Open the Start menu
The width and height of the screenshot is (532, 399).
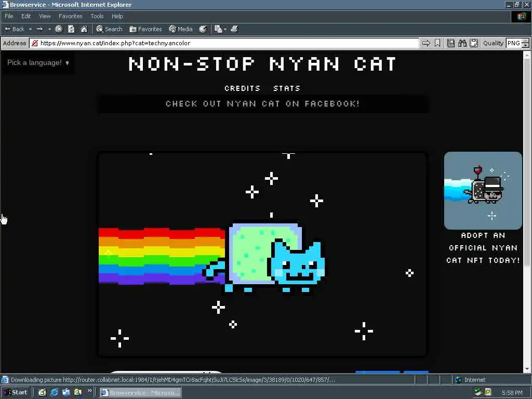[16, 393]
